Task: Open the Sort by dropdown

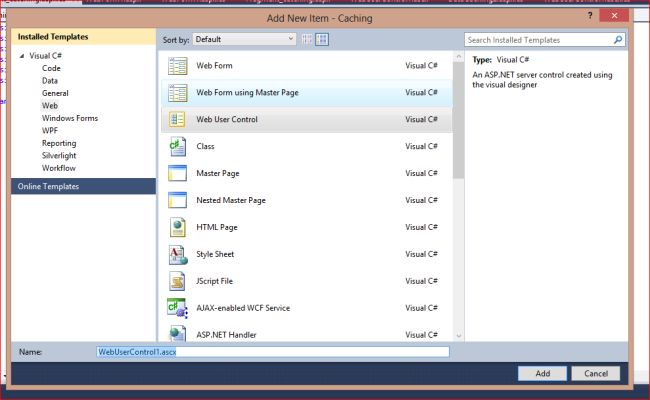Action: click(x=245, y=39)
